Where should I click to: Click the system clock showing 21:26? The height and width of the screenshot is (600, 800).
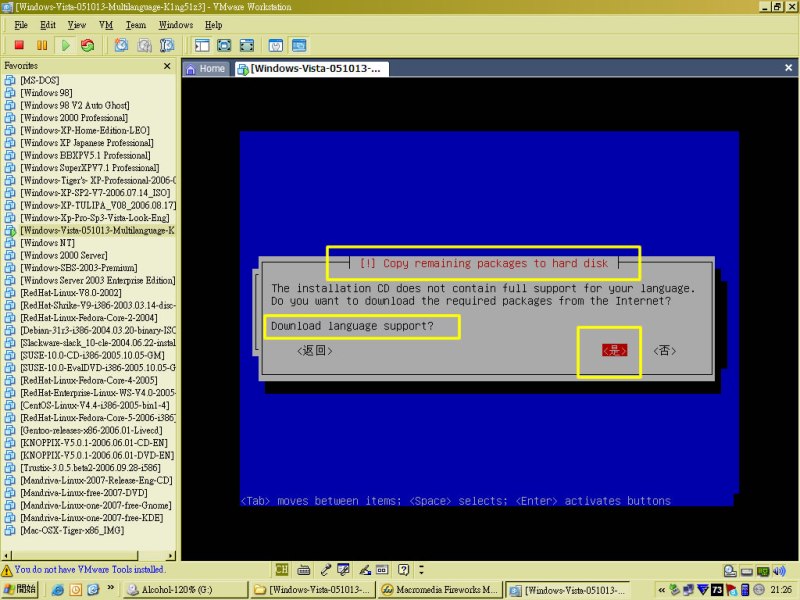(781, 590)
